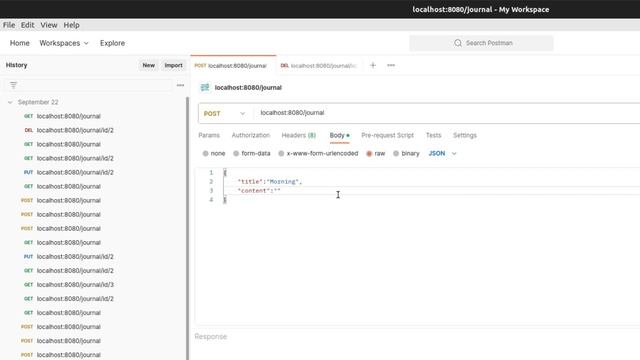Open the Body tab
The width and height of the screenshot is (640, 360).
coord(339,135)
